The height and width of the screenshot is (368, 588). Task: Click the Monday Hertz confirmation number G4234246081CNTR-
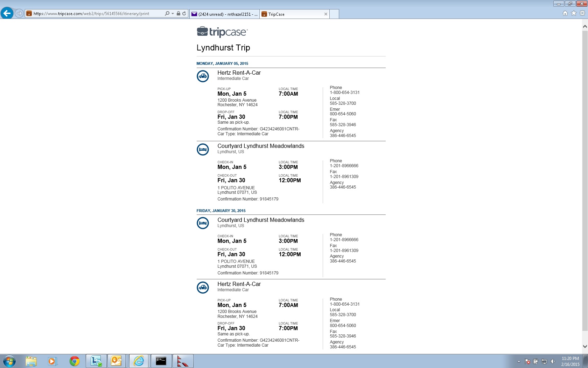pyautogui.click(x=279, y=129)
